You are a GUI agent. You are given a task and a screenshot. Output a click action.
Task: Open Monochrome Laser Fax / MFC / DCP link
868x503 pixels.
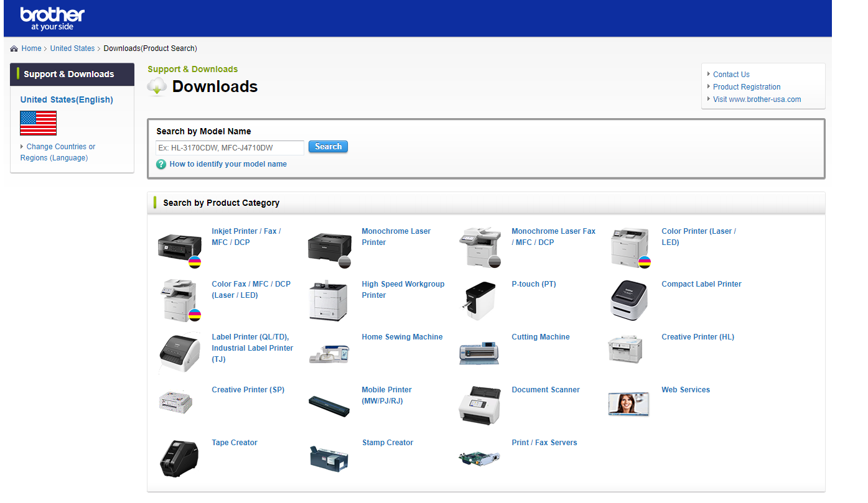pos(554,237)
